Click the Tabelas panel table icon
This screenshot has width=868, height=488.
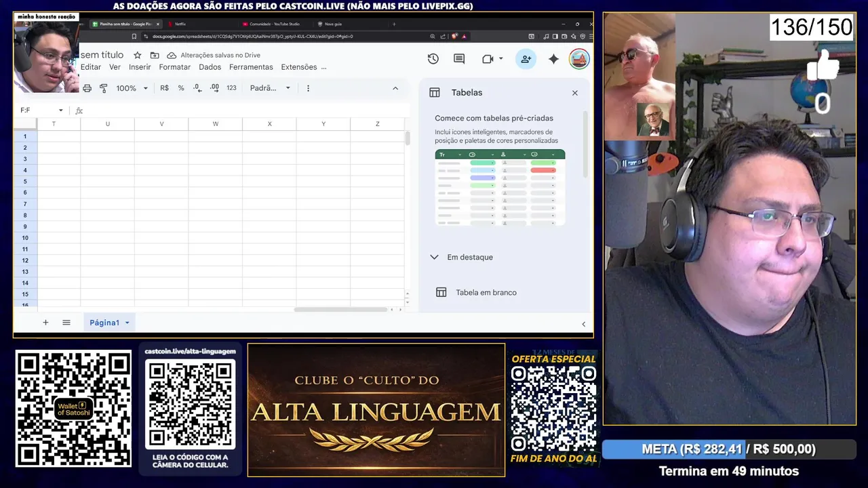coord(435,93)
